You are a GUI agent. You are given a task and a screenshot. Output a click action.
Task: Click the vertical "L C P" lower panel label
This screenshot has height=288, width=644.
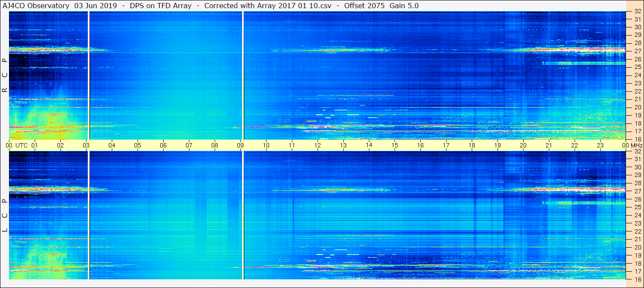tap(5, 216)
